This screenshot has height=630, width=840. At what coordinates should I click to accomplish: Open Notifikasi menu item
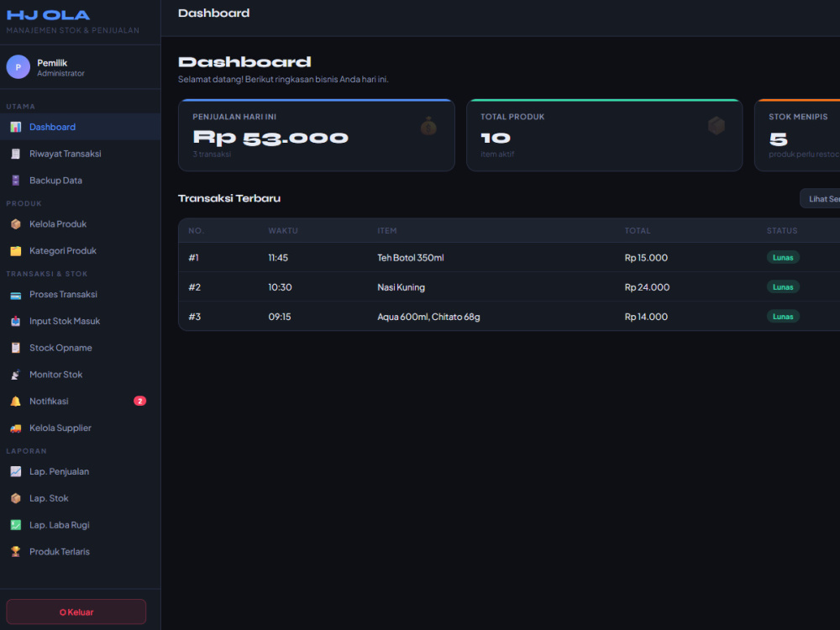[81, 402]
